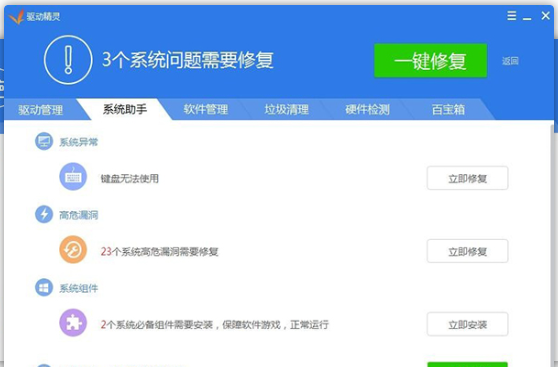Screen dimensions: 558x367
Task: Click the keyboard icon for 键盘无法使用
Action: point(73,177)
